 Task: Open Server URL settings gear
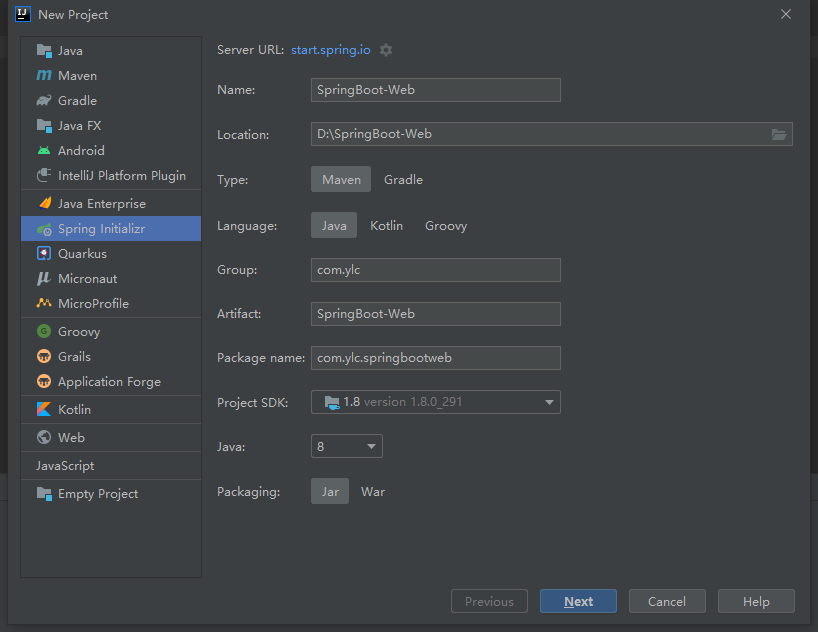point(386,50)
